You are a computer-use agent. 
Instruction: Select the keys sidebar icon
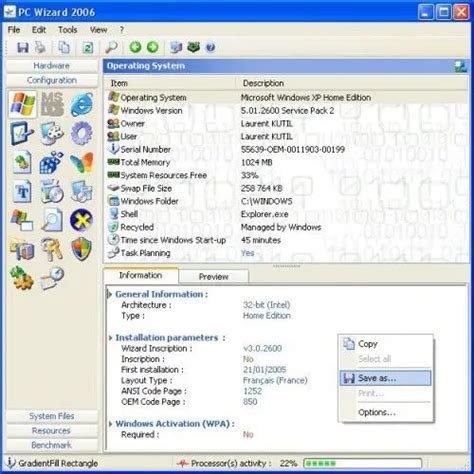pyautogui.click(x=52, y=249)
